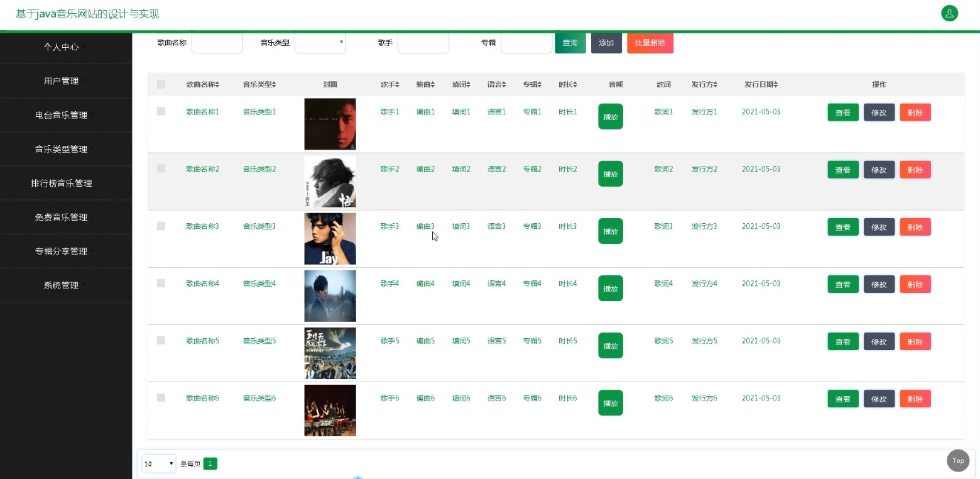This screenshot has height=479, width=980.
Task: Check the row checkbox for 歌曲名称2
Action: (161, 168)
